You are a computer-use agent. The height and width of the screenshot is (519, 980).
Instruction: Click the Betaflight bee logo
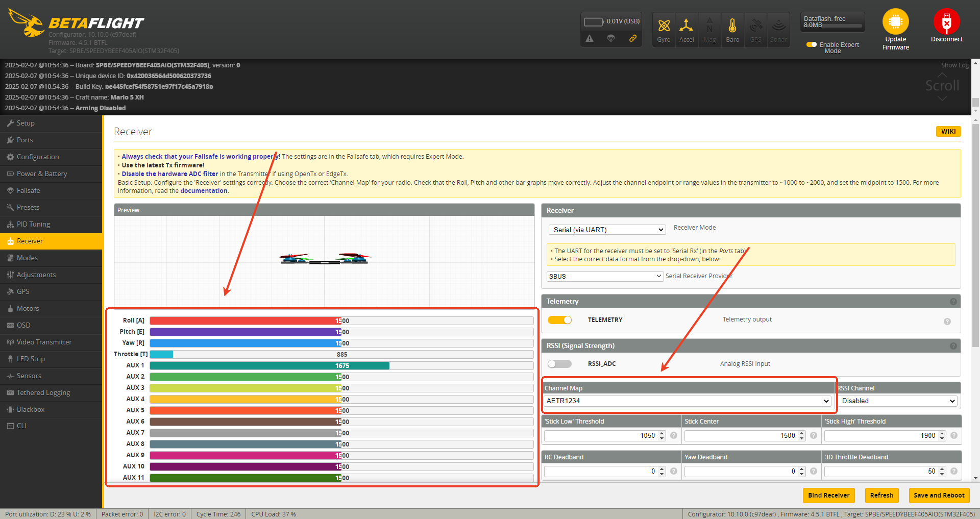27,22
